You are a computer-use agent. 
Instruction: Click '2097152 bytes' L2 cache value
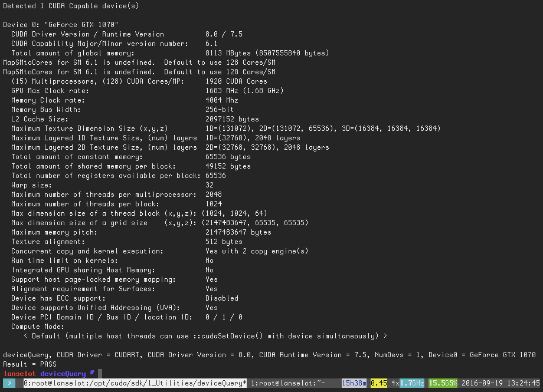[x=232, y=119]
